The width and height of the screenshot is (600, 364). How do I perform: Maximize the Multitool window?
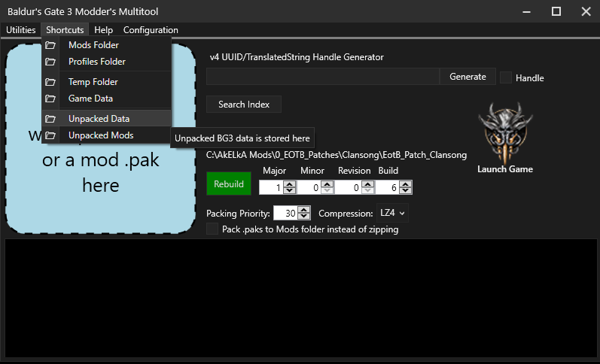click(556, 11)
